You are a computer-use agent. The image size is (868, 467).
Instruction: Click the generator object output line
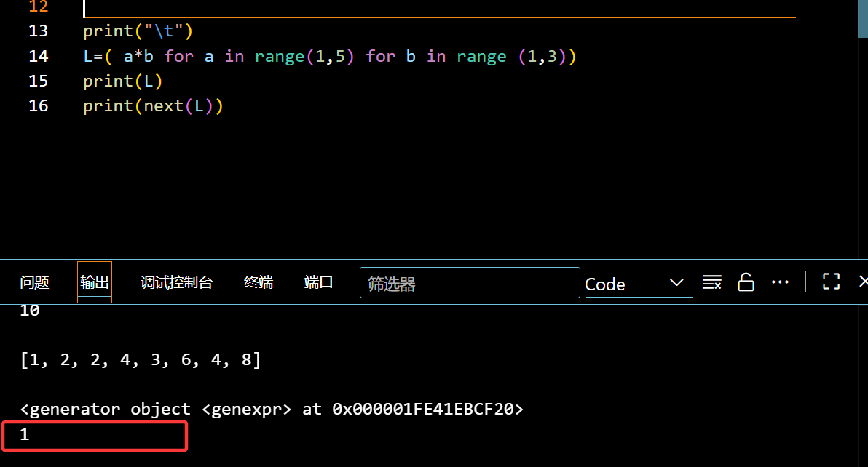pos(271,410)
